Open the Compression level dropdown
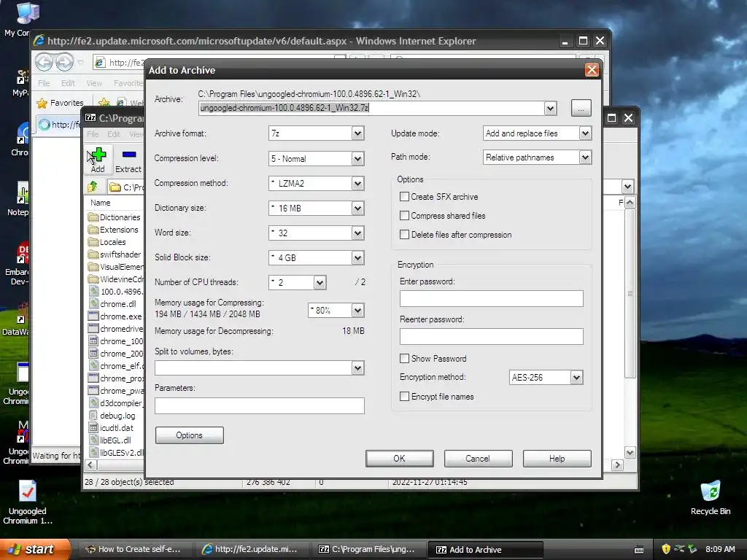Viewport: 747px width, 560px height. click(x=357, y=158)
